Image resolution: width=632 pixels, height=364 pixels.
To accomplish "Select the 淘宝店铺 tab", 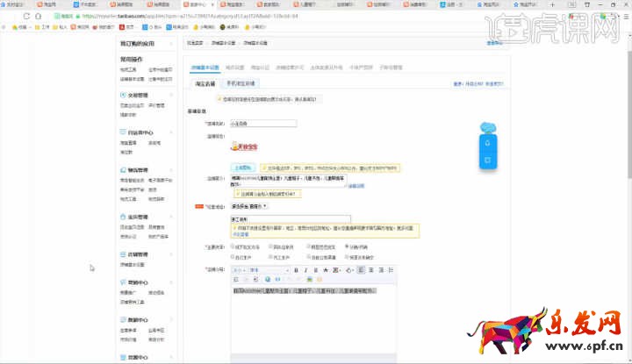I will click(x=204, y=83).
